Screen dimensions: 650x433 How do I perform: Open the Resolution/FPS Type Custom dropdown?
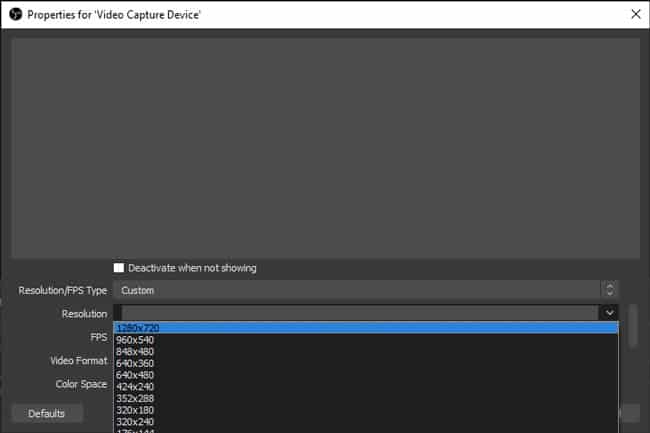(x=366, y=290)
